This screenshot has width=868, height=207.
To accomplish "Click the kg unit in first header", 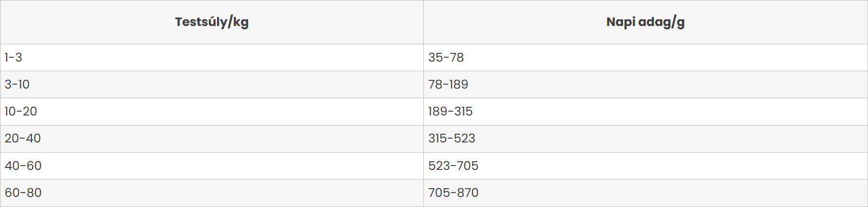I will 241,23.
